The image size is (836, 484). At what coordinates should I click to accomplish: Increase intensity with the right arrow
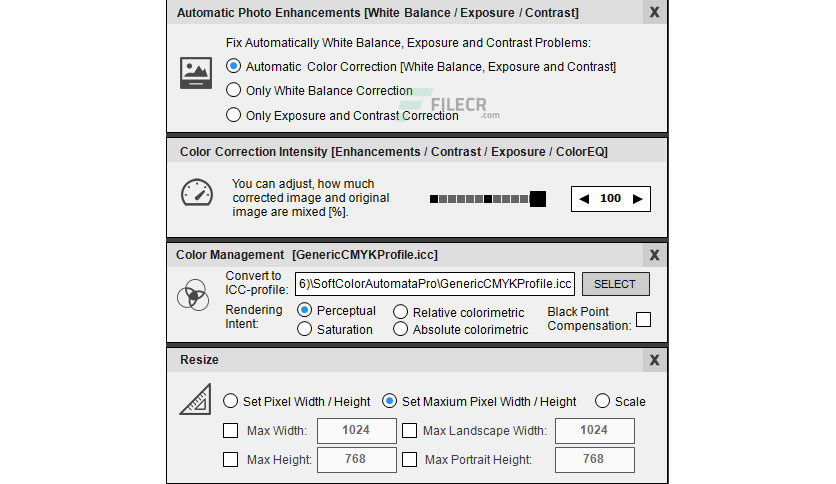637,199
